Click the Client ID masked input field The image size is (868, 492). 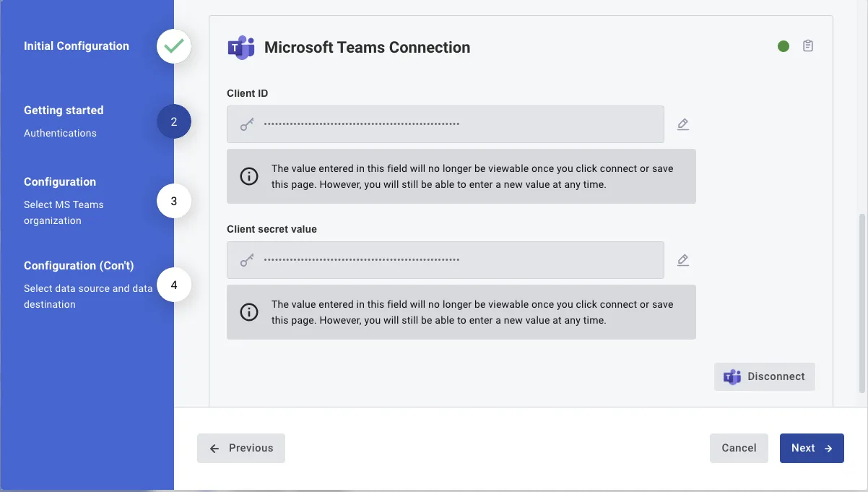pos(446,124)
